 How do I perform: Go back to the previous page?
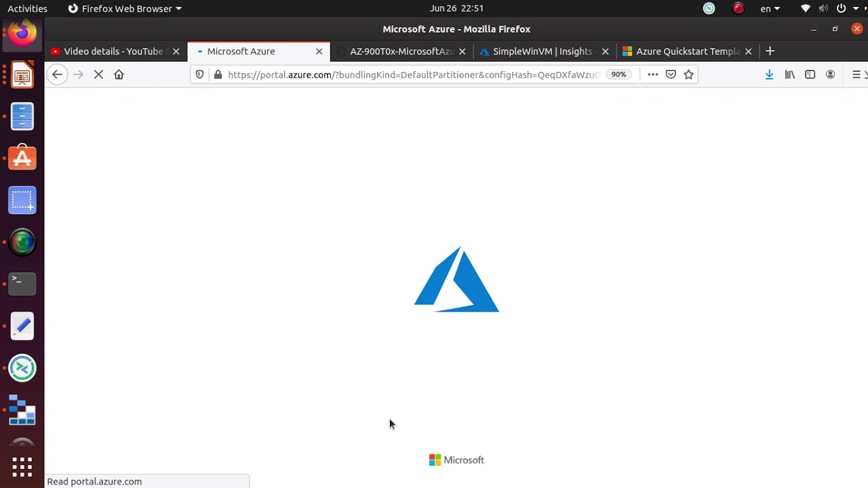coord(57,75)
